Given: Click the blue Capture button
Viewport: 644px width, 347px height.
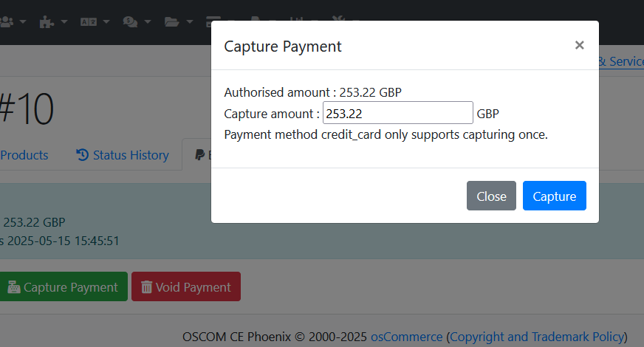Looking at the screenshot, I should pyautogui.click(x=554, y=196).
